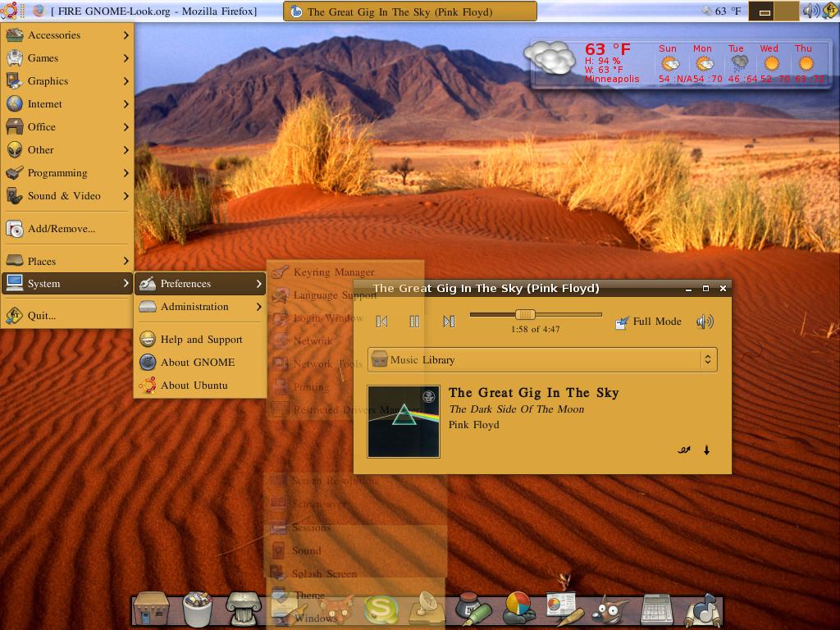Click the Tue rain forecast icon
Viewport: 840px width, 630px height.
point(738,64)
